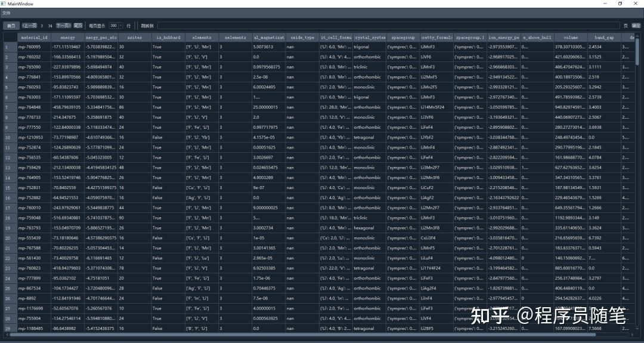Confirm page jump with 确定 button
The height and width of the screenshot is (343, 644).
click(x=636, y=26)
